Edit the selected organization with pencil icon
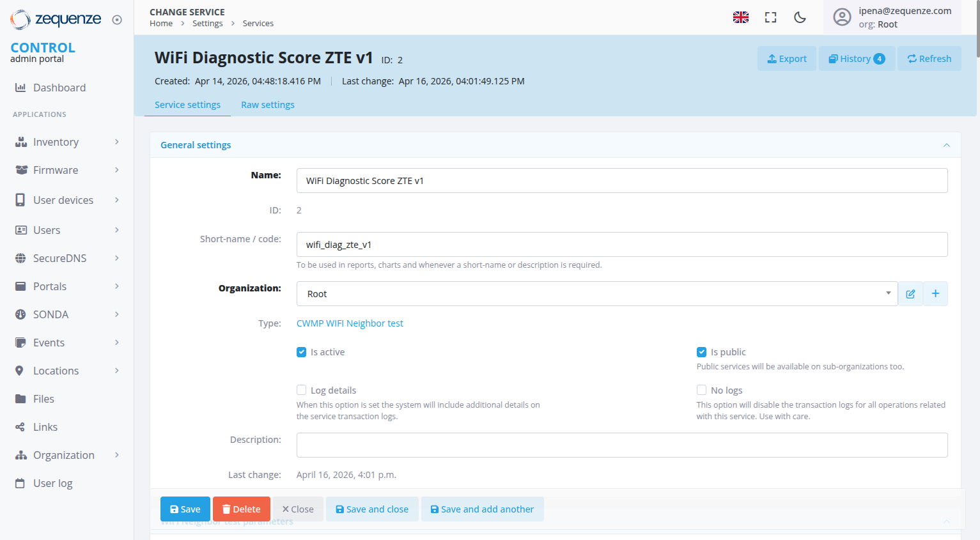The width and height of the screenshot is (980, 540). [x=910, y=294]
